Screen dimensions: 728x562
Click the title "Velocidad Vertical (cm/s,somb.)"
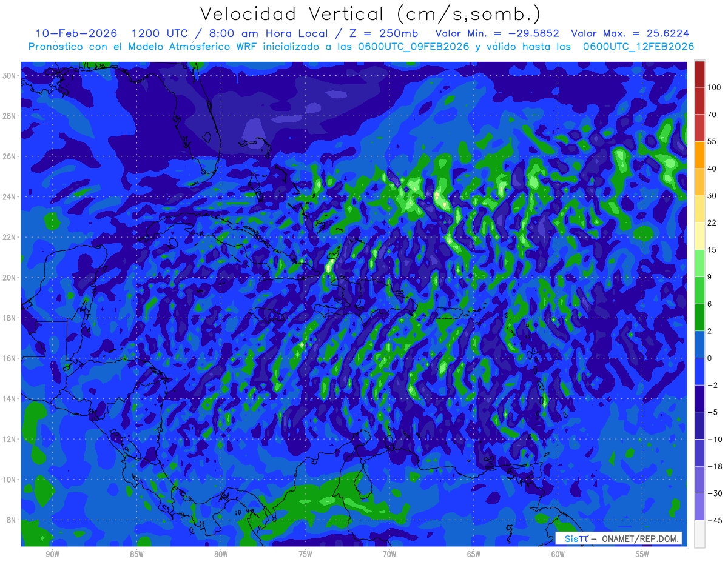click(x=370, y=14)
